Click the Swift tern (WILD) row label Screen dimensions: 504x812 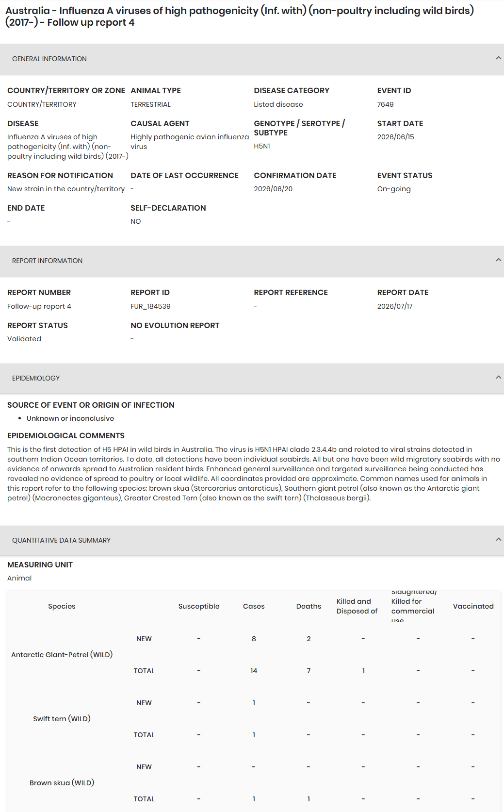tap(62, 719)
